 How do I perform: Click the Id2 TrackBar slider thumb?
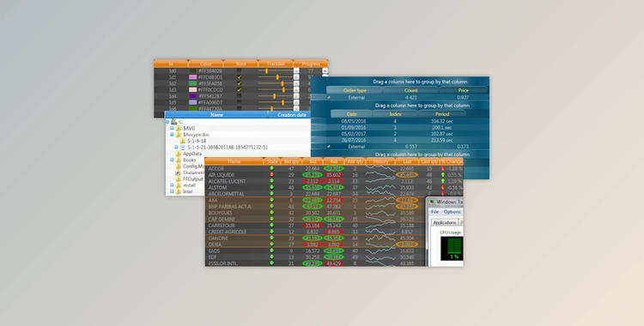[x=283, y=83]
